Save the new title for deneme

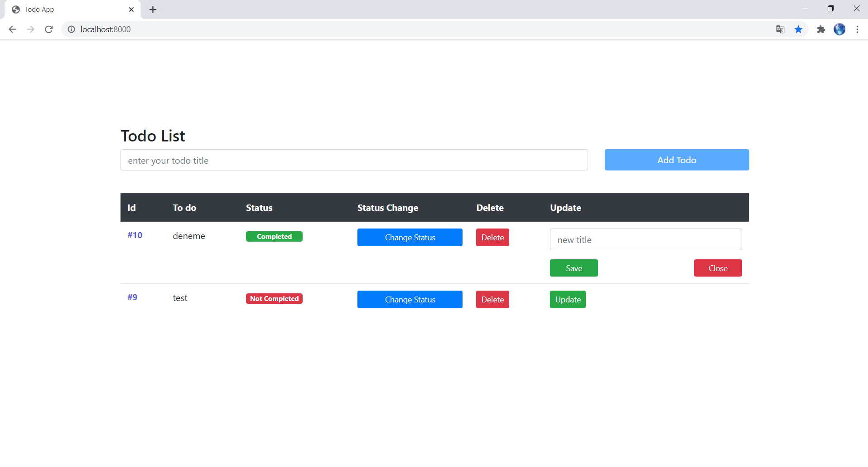(574, 268)
